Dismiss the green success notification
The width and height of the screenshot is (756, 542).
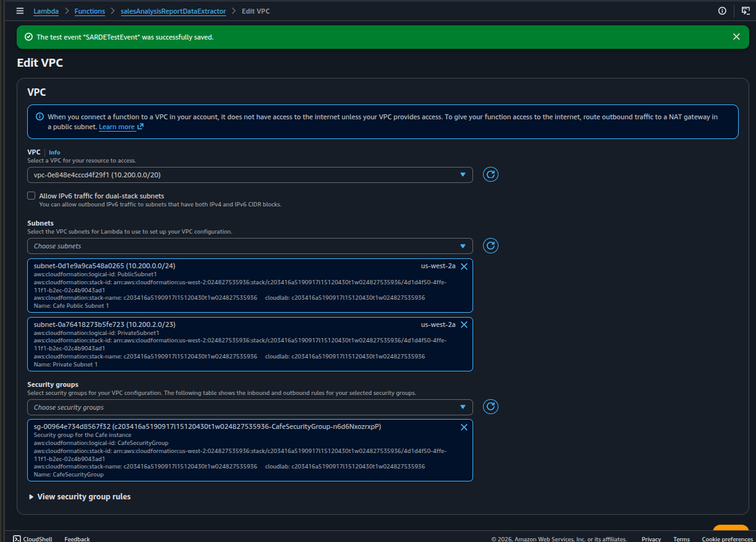pos(736,37)
